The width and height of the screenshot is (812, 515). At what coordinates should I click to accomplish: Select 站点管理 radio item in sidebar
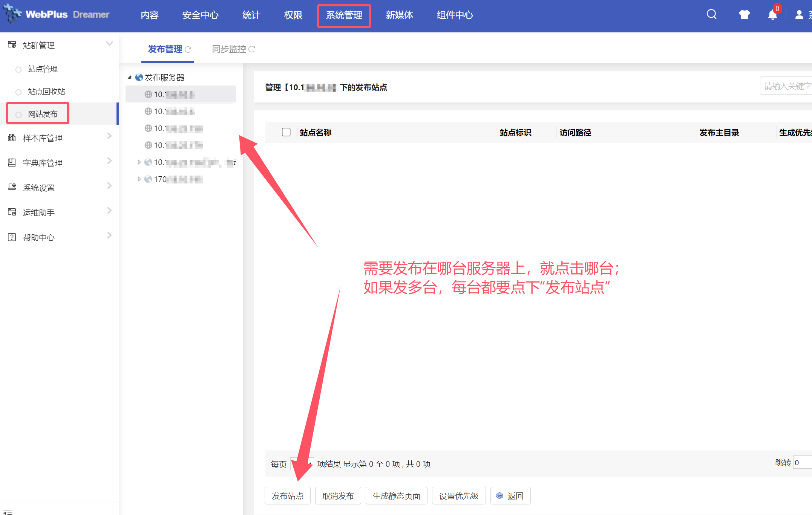[42, 69]
